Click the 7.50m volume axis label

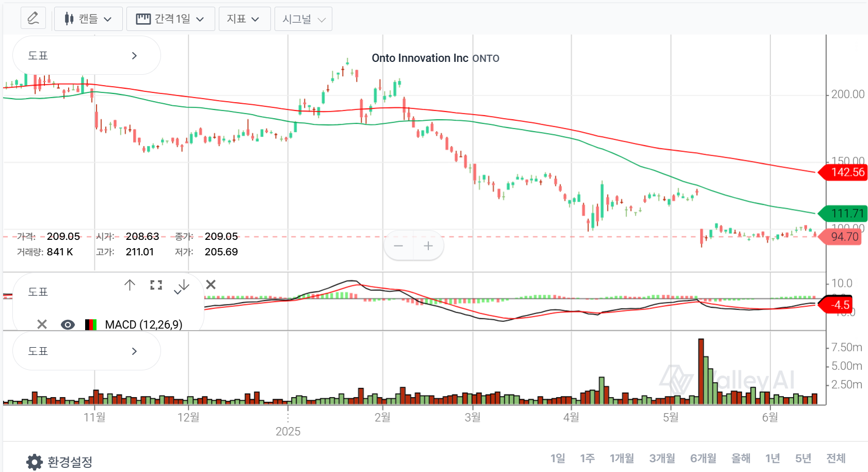coord(847,347)
